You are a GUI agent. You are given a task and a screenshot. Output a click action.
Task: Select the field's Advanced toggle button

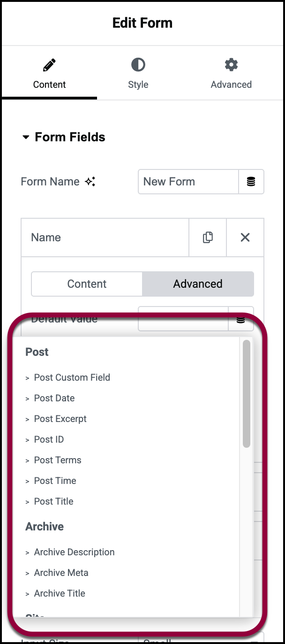click(x=198, y=284)
